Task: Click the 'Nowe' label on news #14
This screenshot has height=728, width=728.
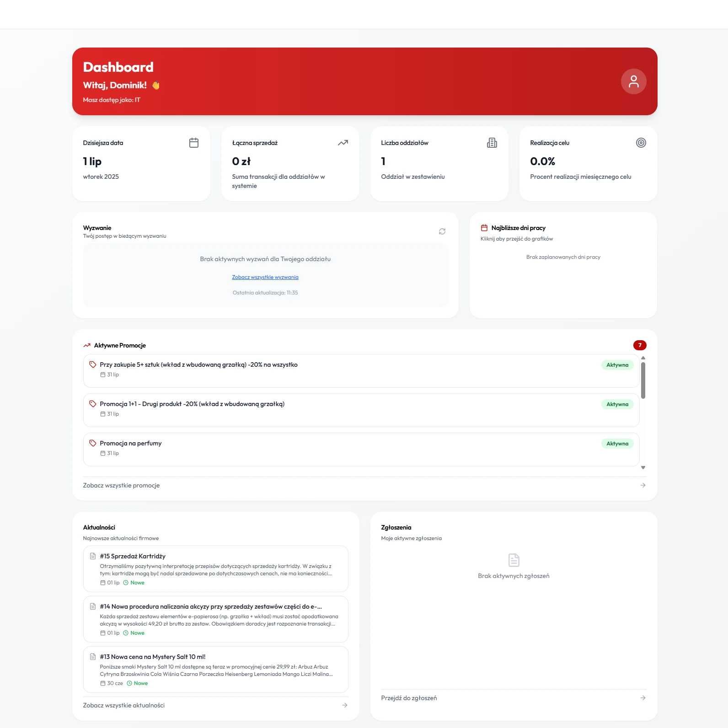Action: pyautogui.click(x=137, y=633)
